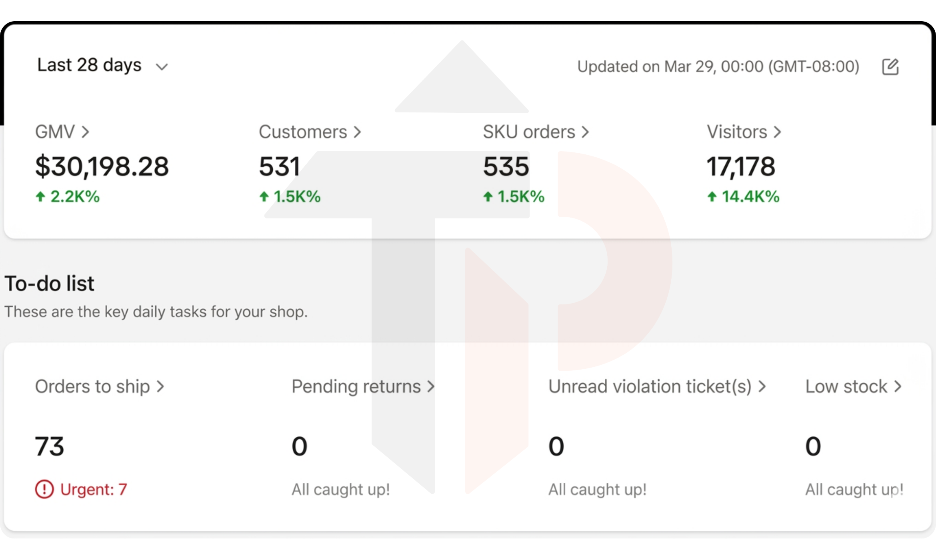936x560 pixels.
Task: Click the 73 orders to ship count
Action: tap(50, 446)
